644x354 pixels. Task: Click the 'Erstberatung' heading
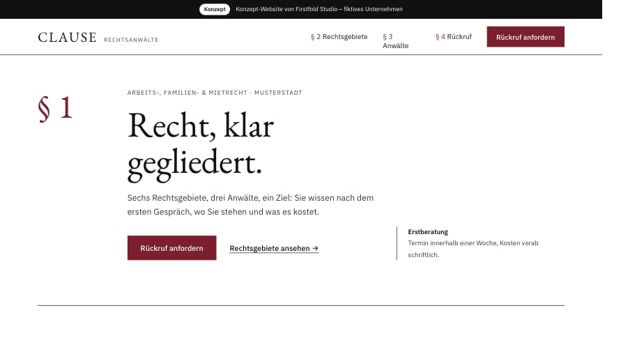point(428,231)
